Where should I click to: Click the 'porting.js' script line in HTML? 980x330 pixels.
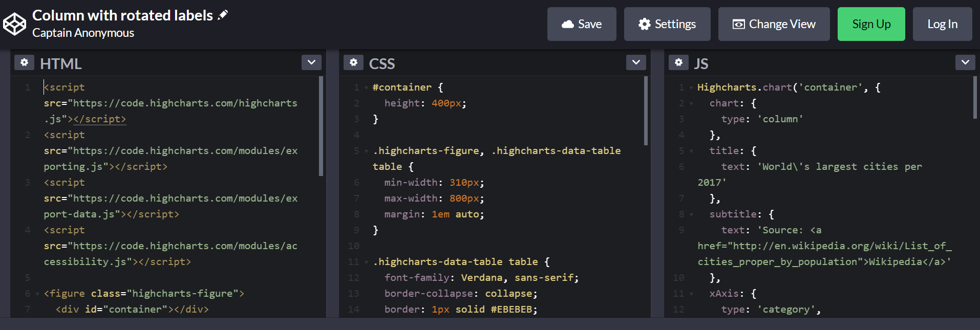click(105, 167)
